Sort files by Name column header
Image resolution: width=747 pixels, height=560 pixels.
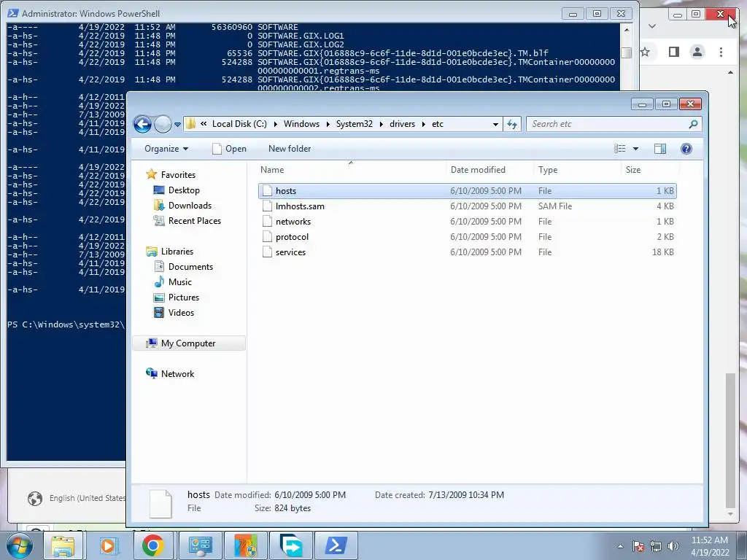[352, 169]
